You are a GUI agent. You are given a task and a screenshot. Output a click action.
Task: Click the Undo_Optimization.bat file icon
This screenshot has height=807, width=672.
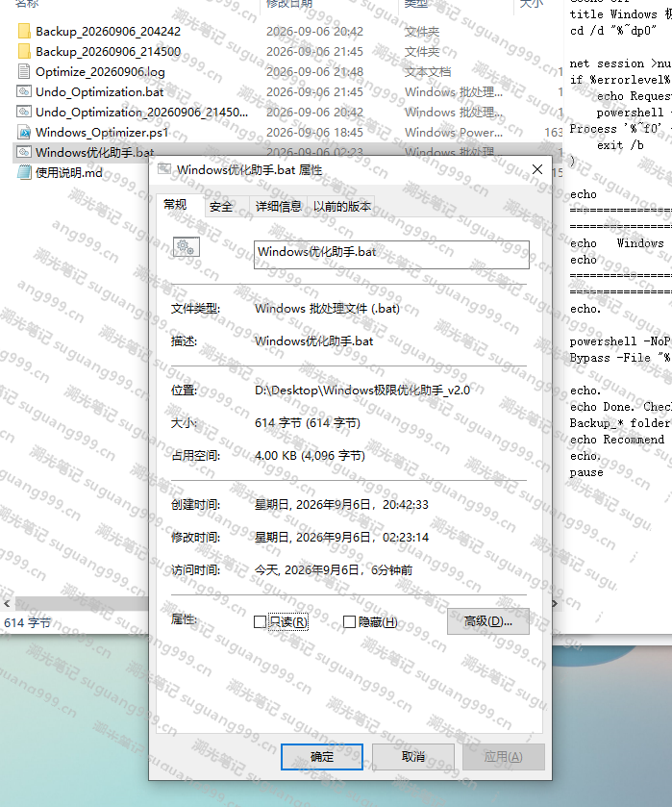[24, 91]
